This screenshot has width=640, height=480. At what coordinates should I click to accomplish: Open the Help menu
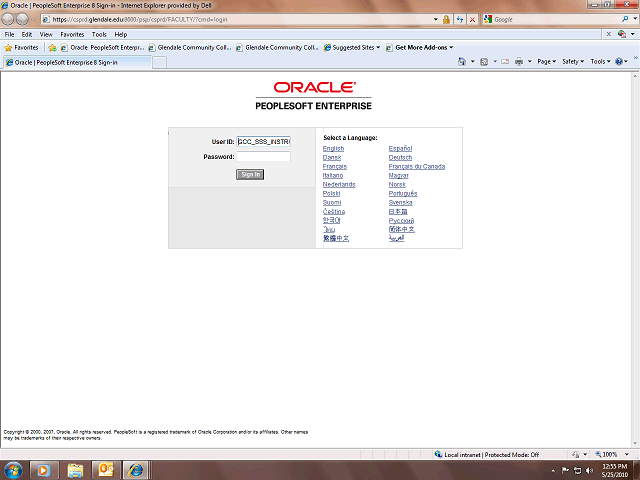coord(120,34)
